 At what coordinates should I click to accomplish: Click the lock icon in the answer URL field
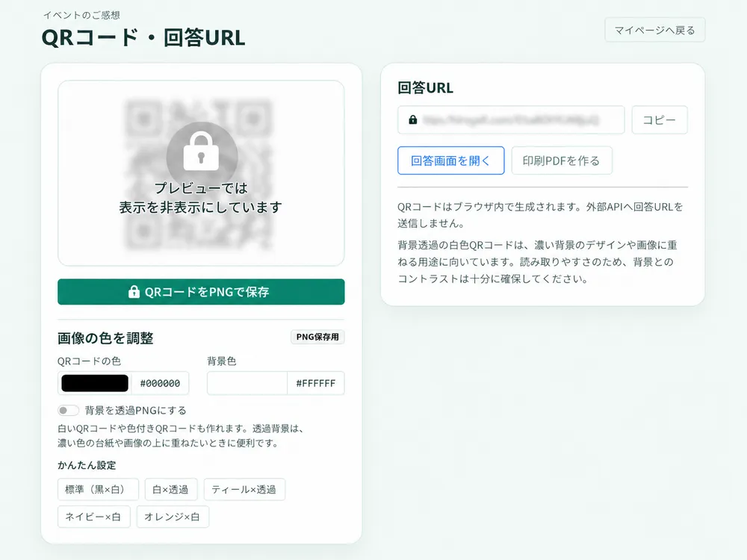413,119
